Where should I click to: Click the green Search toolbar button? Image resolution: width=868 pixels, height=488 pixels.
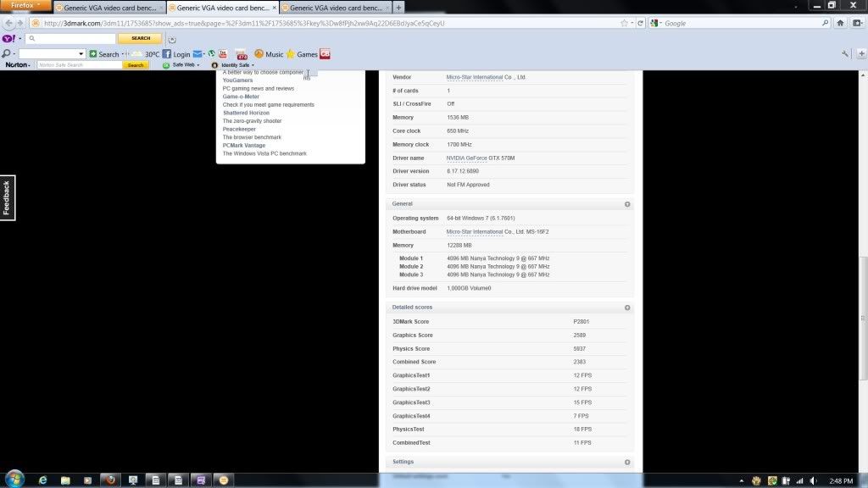pyautogui.click(x=104, y=54)
